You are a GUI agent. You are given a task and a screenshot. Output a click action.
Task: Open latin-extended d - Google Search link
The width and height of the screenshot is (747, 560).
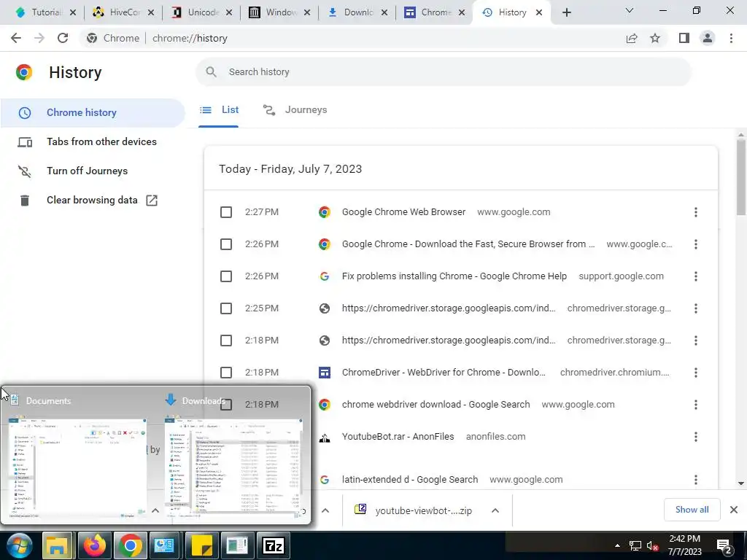coord(410,480)
